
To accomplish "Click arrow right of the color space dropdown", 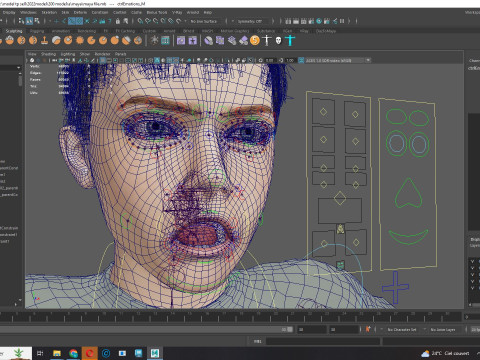I will click(368, 60).
